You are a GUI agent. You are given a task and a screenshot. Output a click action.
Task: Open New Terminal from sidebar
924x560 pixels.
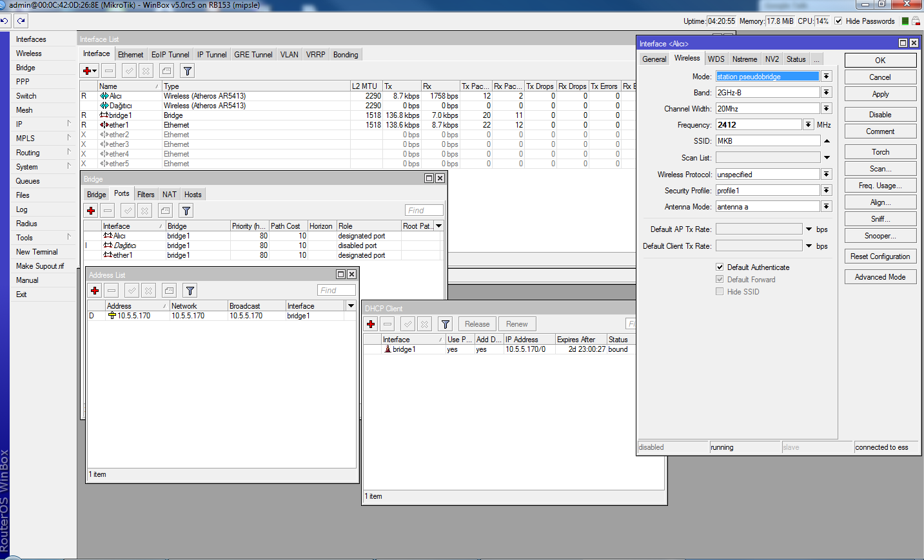[37, 252]
